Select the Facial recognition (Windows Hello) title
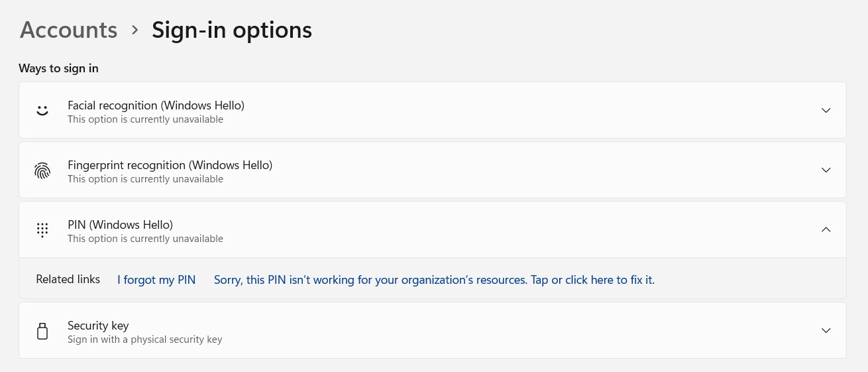Viewport: 868px width, 372px height. [156, 105]
